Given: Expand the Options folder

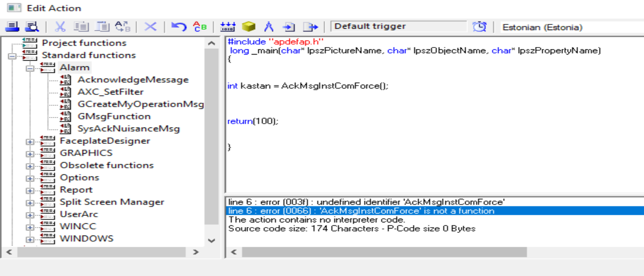Looking at the screenshot, I should click(x=30, y=179).
